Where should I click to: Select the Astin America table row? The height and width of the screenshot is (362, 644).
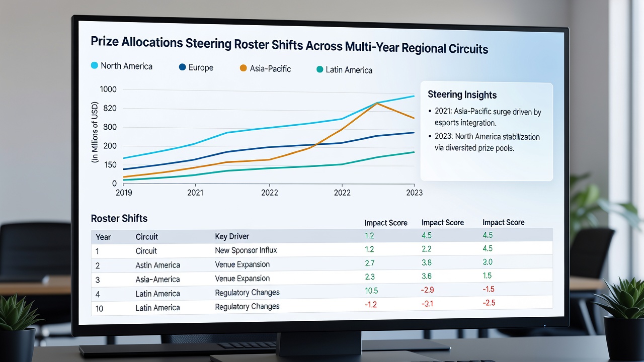322,264
